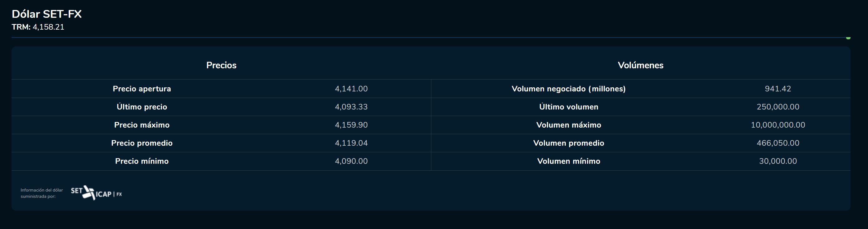The height and width of the screenshot is (229, 868).
Task: Click the Último volumen value 250,000.00
Action: pos(778,107)
